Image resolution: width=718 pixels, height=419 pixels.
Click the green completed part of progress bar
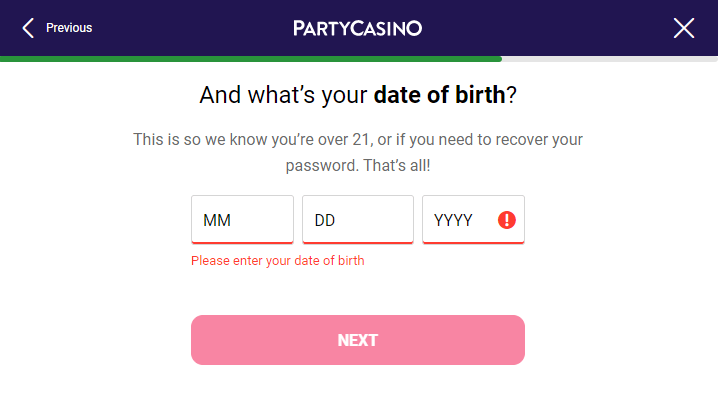click(251, 59)
